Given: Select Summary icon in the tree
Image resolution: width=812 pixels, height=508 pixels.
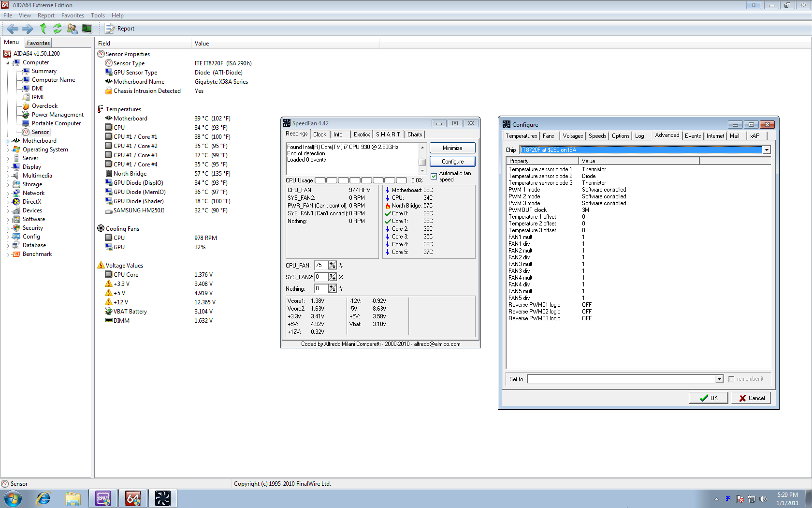Looking at the screenshot, I should pos(26,71).
